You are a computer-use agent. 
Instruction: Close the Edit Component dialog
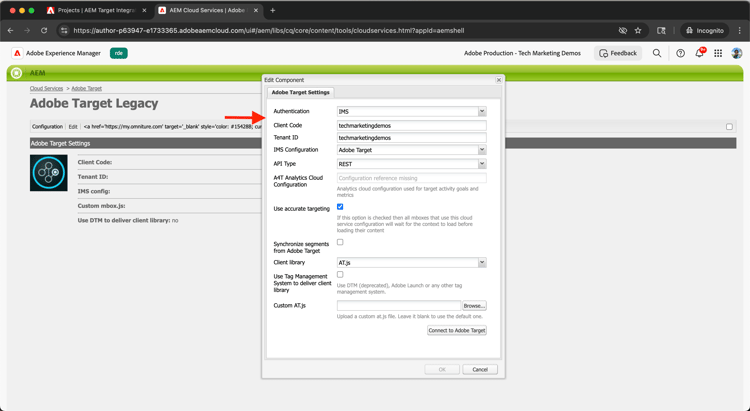coord(498,80)
